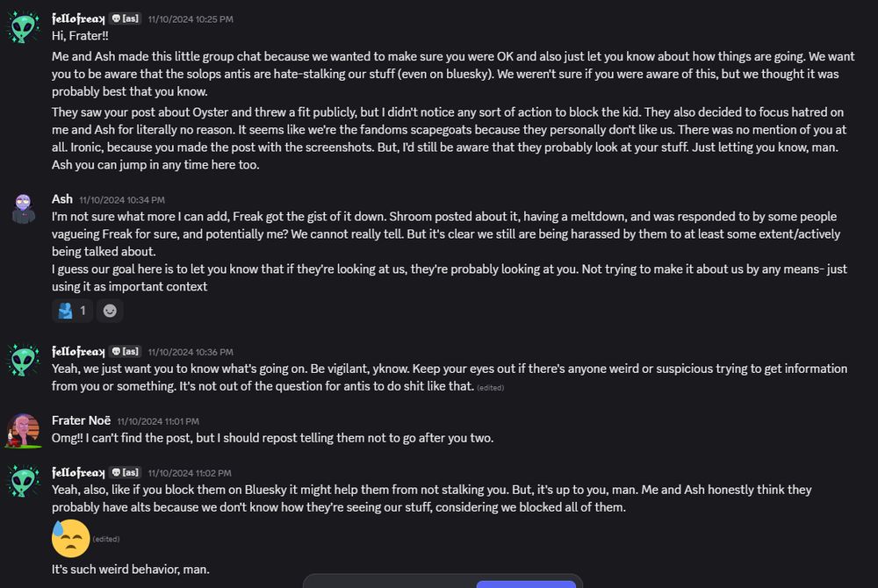Click Frater Noē's avatar picture
878x588 pixels.
click(24, 430)
